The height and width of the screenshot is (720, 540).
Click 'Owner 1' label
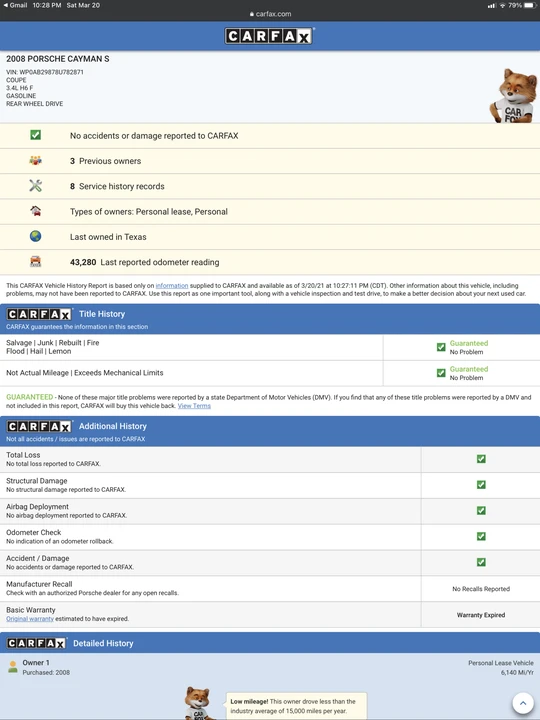click(36, 663)
